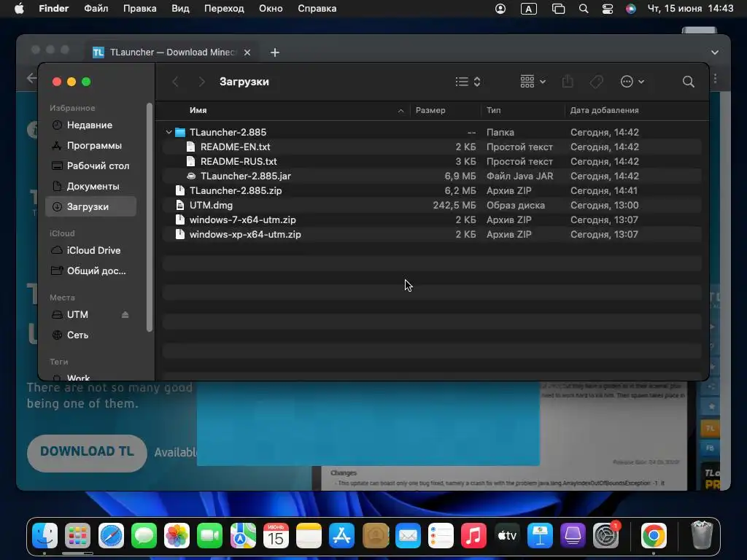Open Control Center in menu bar
This screenshot has width=747, height=560.
click(608, 9)
